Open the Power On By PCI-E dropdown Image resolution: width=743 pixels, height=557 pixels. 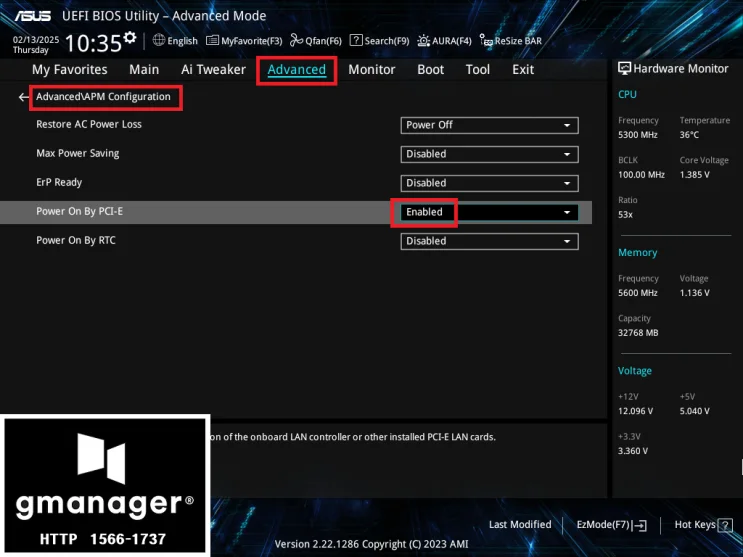click(x=489, y=212)
